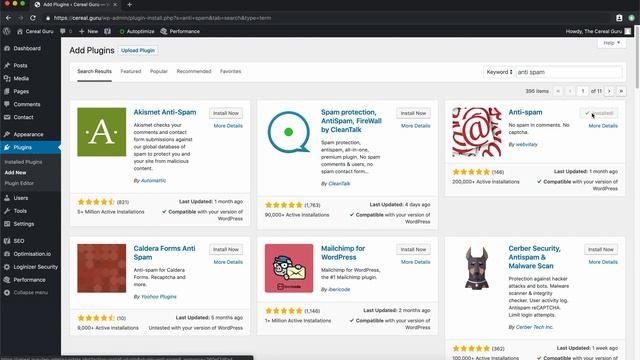View More Details for Akismet Anti-Spam
This screenshot has height=360, width=640.
tap(228, 126)
